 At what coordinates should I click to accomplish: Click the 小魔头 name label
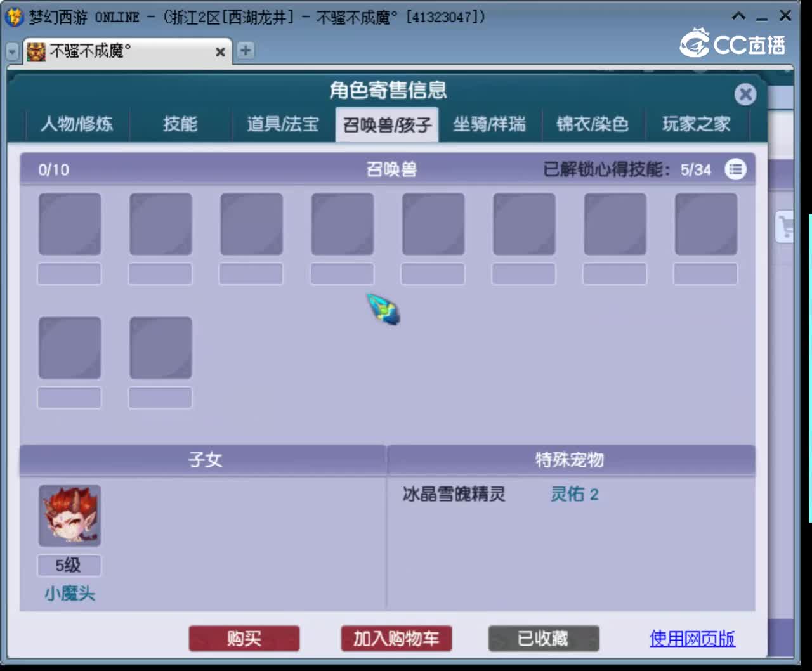pos(70,594)
